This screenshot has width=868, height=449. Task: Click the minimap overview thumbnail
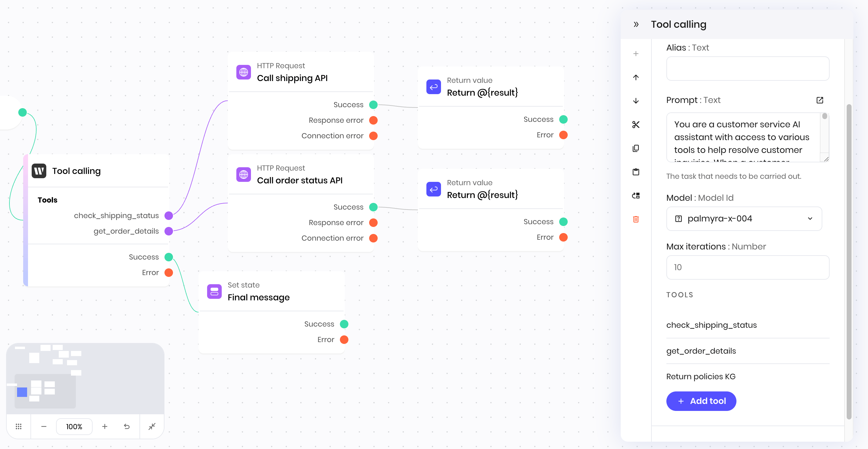tap(85, 379)
